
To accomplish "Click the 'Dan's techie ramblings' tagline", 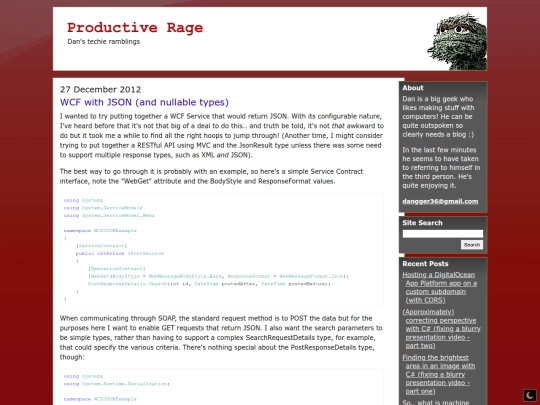I will point(104,42).
